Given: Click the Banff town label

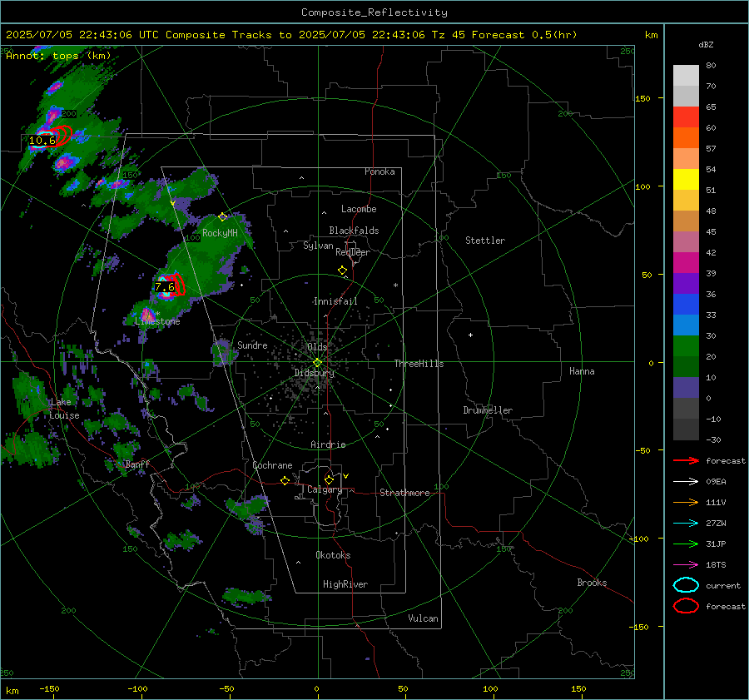Looking at the screenshot, I should pos(137,464).
